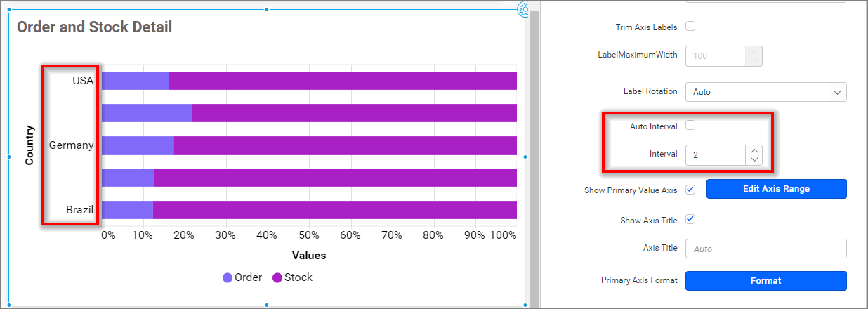This screenshot has width=868, height=309.
Task: Uncheck Show Primary Value Axis
Action: pyautogui.click(x=690, y=190)
